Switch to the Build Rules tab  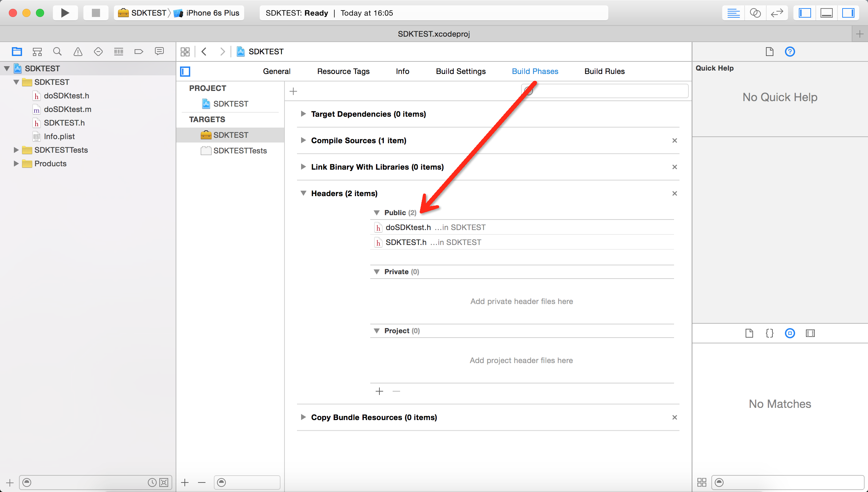point(605,71)
